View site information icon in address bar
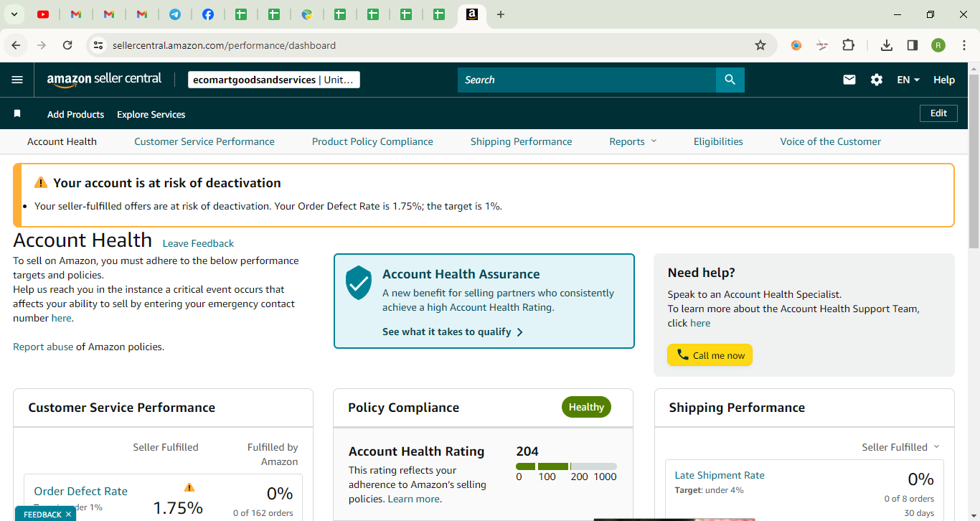The width and height of the screenshot is (980, 521). tap(99, 45)
